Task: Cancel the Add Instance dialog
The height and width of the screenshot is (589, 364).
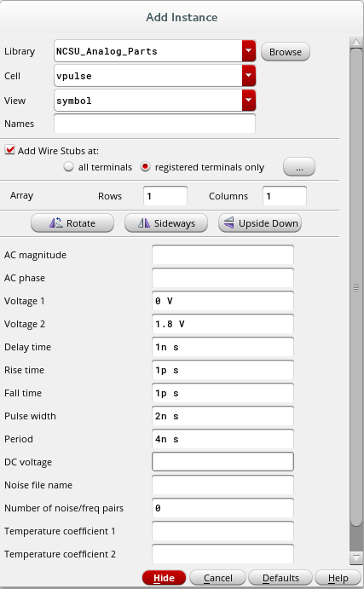Action: coord(217,578)
